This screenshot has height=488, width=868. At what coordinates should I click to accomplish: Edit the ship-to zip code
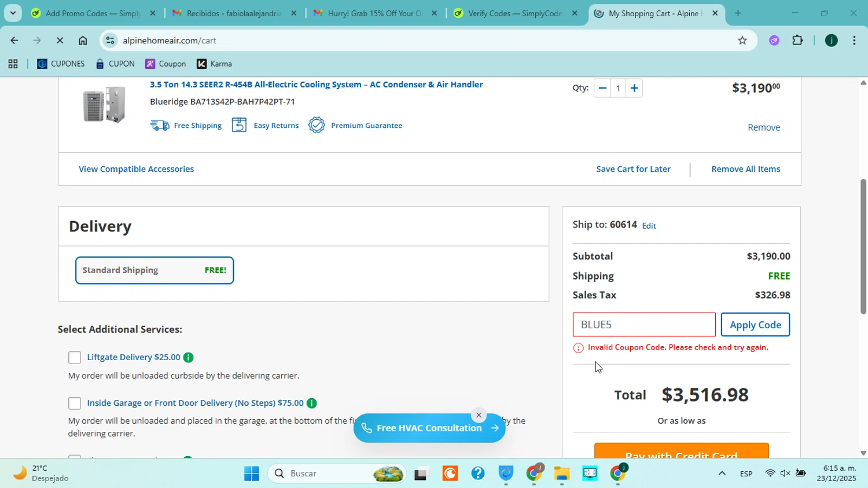pyautogui.click(x=649, y=226)
